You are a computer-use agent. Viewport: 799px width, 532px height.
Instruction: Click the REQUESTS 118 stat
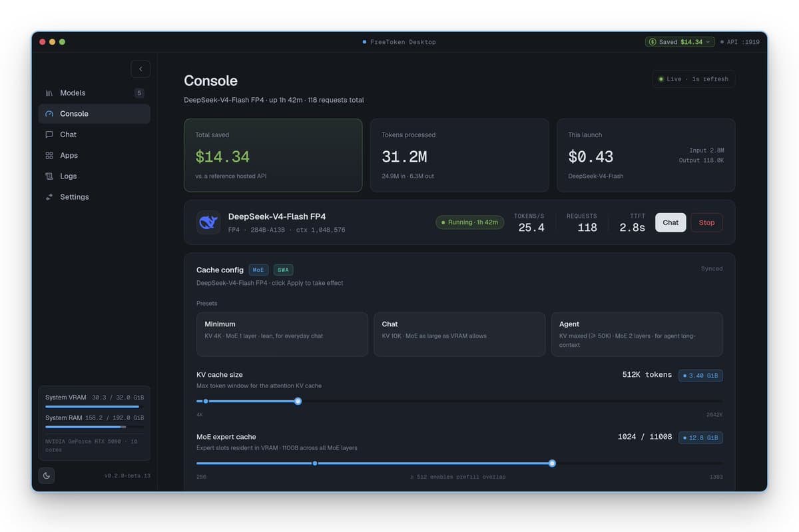(582, 223)
